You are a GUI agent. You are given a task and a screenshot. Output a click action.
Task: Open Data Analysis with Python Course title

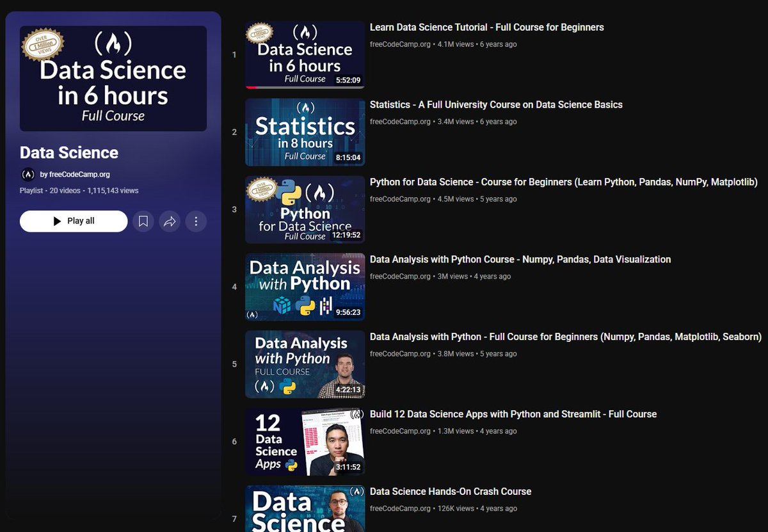pos(520,260)
